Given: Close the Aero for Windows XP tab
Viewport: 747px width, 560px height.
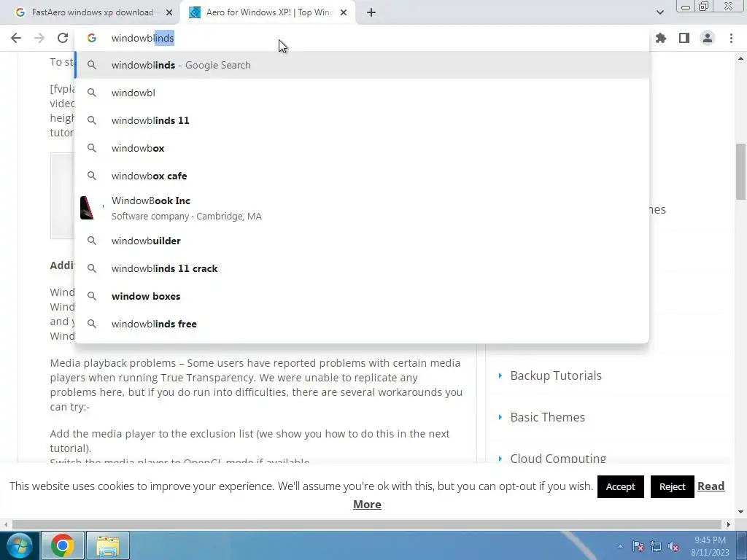Looking at the screenshot, I should [x=344, y=13].
